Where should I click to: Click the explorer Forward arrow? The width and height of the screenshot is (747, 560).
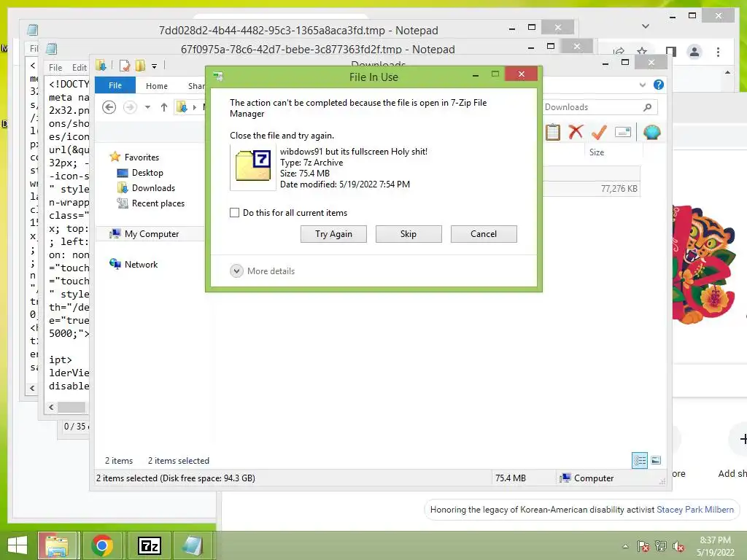click(130, 107)
